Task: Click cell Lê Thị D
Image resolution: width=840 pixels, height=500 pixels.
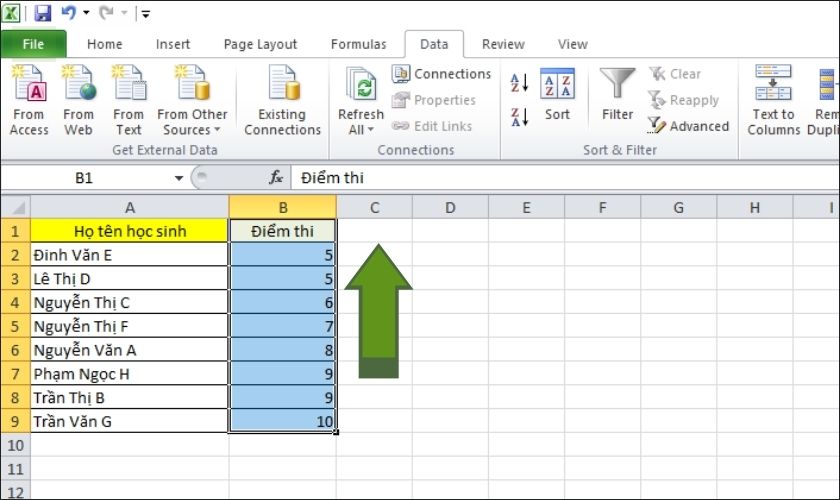Action: (130, 279)
